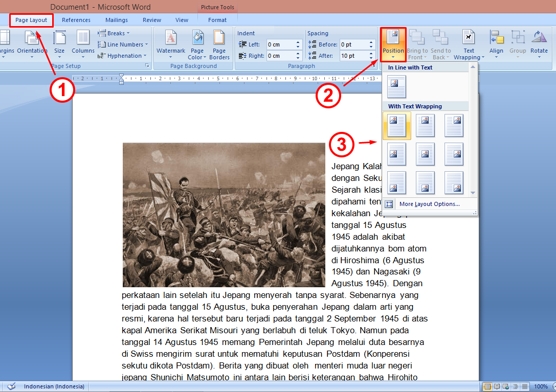Click the indent marker on the ruler

pos(122,79)
